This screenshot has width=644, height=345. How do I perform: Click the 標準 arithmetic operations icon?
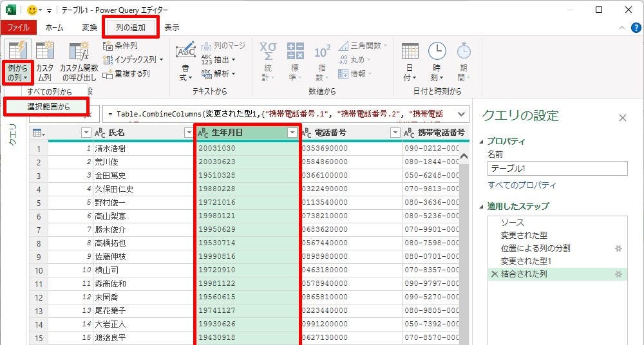pyautogui.click(x=295, y=53)
